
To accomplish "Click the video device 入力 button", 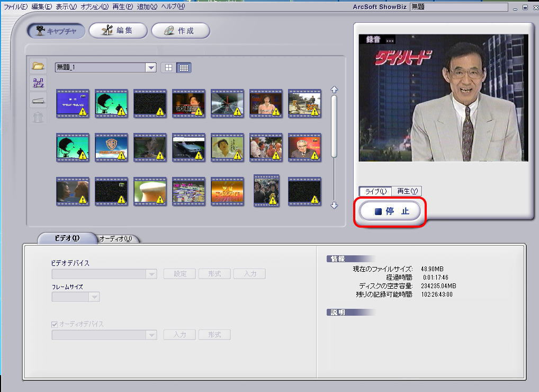I will coord(250,274).
